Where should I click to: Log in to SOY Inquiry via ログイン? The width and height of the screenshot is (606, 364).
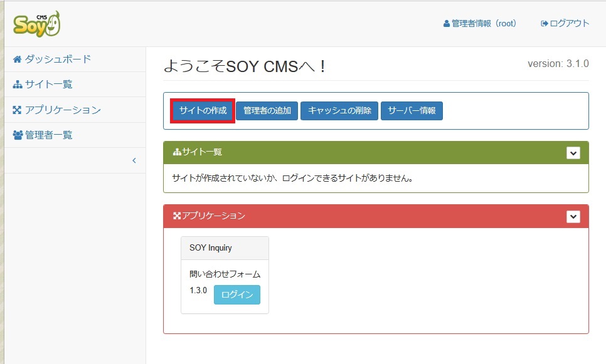[x=237, y=294]
